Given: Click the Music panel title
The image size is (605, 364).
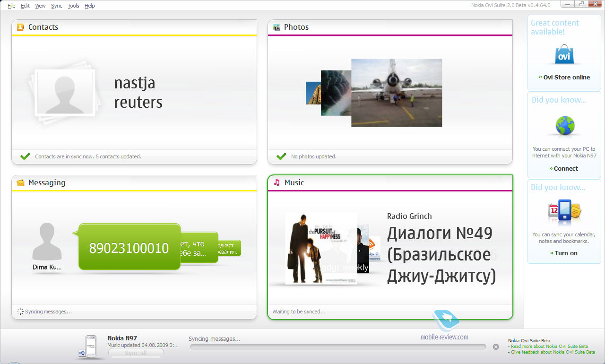Looking at the screenshot, I should (294, 182).
